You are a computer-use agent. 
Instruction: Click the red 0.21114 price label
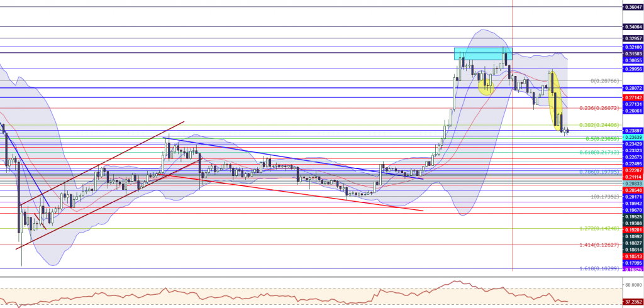point(633,176)
